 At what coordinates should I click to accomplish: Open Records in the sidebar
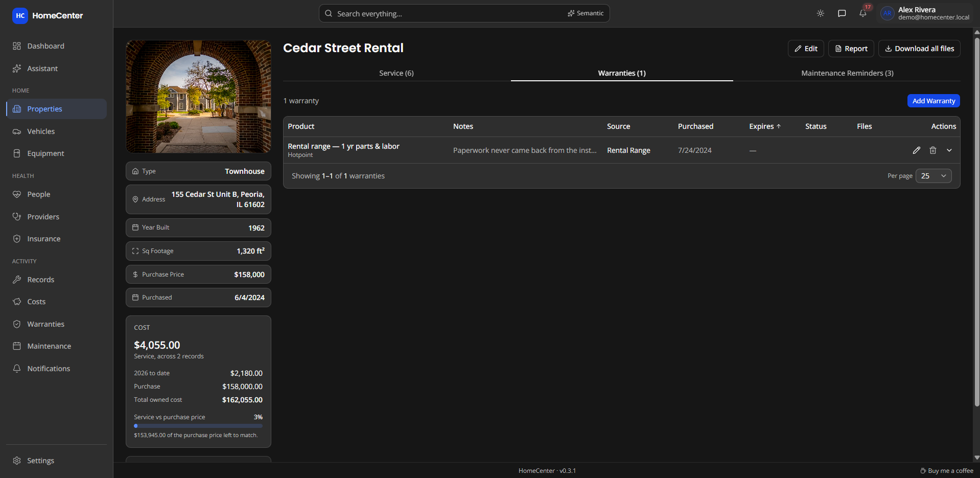tap(56, 280)
